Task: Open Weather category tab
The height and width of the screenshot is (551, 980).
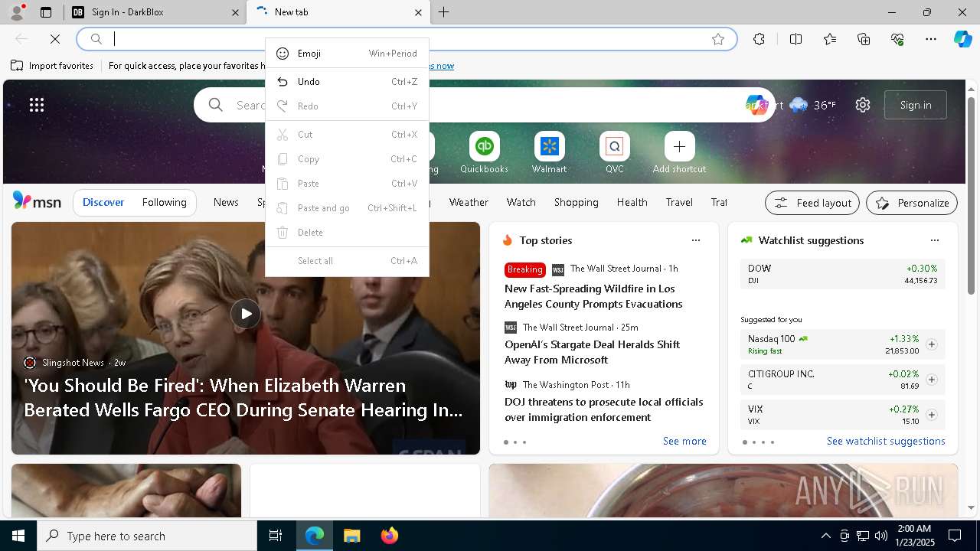Action: tap(469, 203)
